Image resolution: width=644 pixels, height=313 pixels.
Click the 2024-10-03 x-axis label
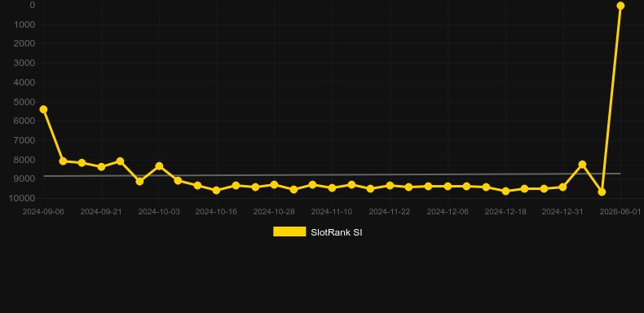point(159,212)
